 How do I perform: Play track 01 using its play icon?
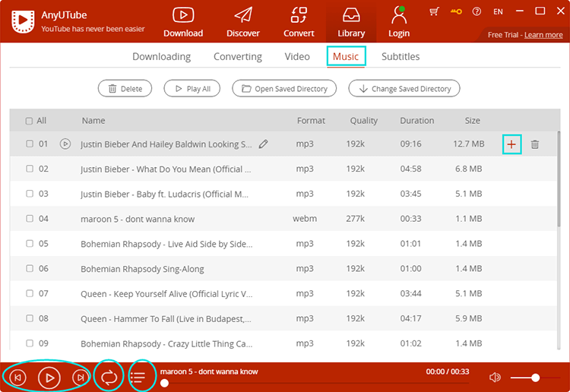point(65,144)
